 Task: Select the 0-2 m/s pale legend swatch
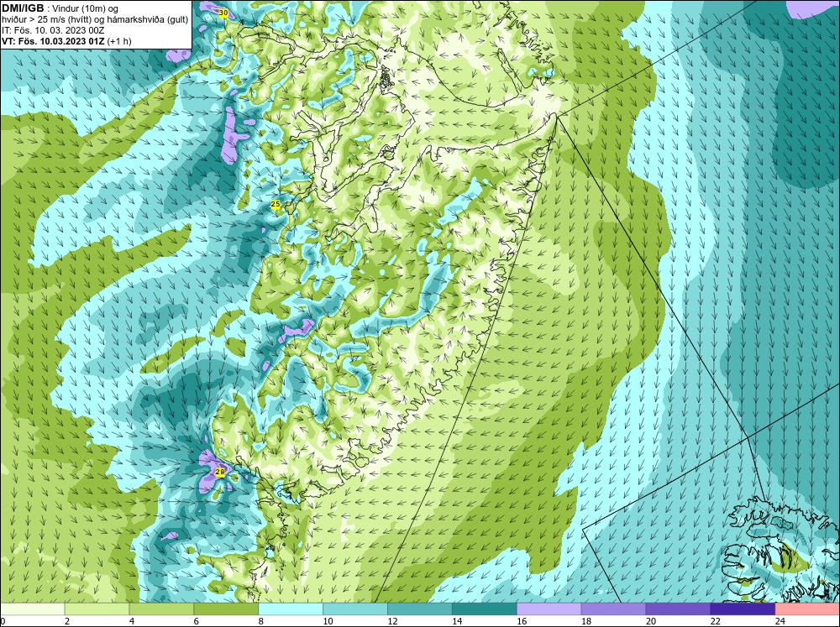[33, 609]
